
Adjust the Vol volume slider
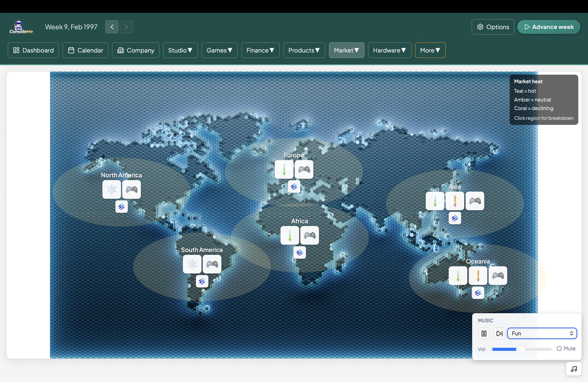[x=520, y=349]
